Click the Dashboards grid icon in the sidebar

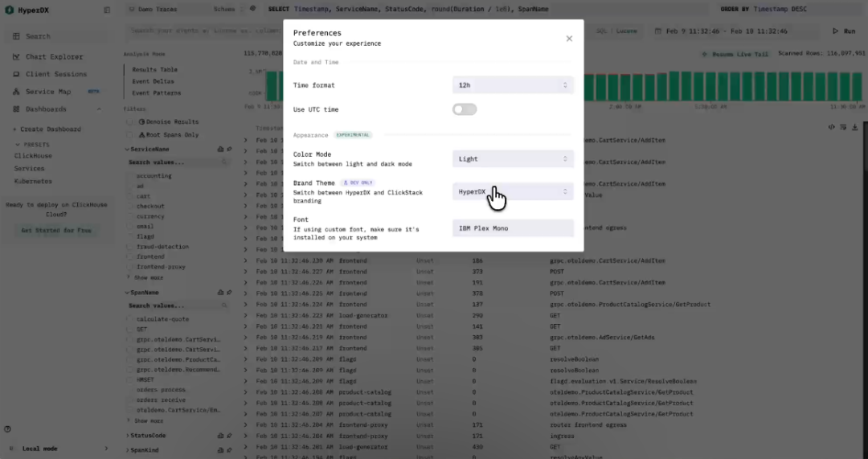pos(16,109)
